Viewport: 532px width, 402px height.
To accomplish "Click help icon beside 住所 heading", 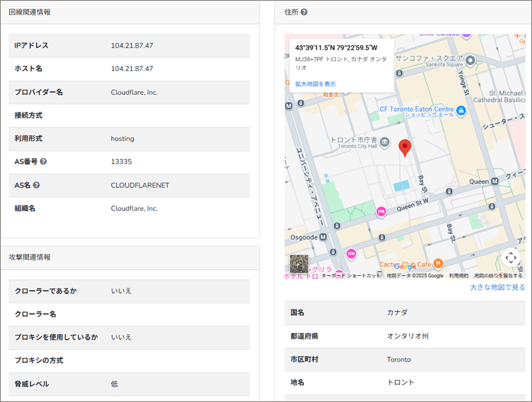I will pyautogui.click(x=304, y=12).
